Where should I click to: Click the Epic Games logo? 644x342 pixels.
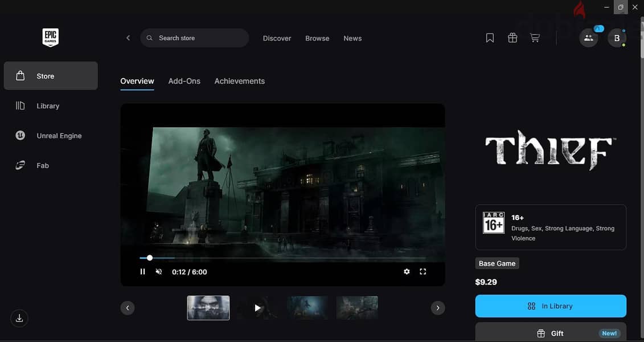coord(51,38)
